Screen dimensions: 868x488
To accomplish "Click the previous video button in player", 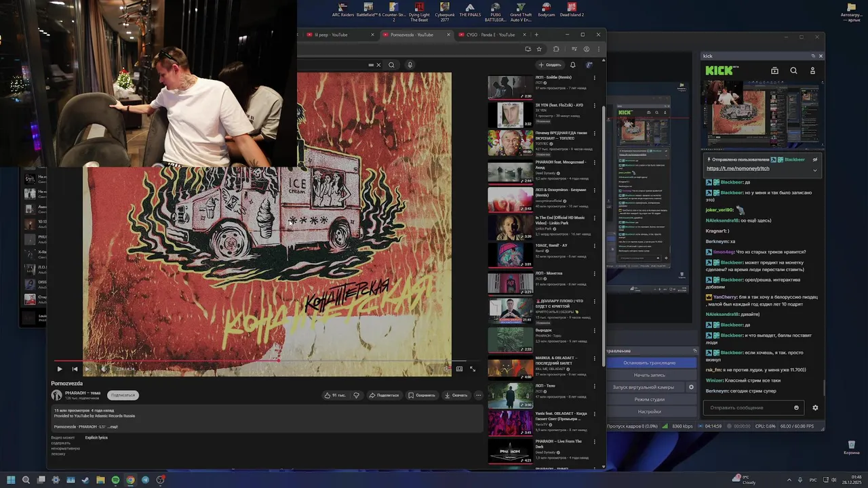I will [x=75, y=369].
